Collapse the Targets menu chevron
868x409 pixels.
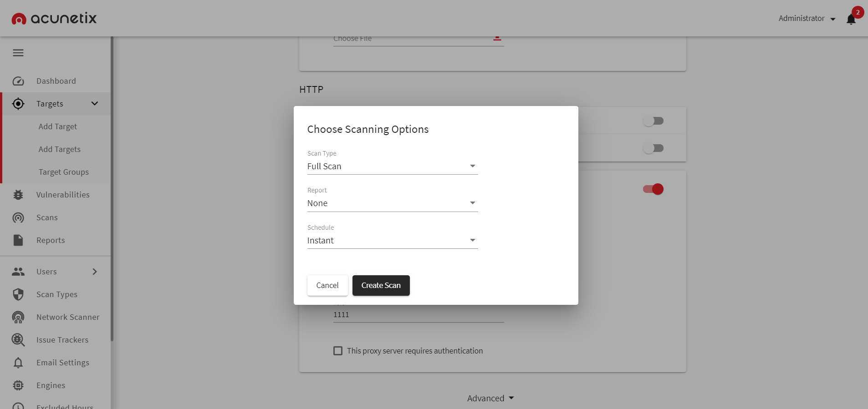tap(95, 104)
